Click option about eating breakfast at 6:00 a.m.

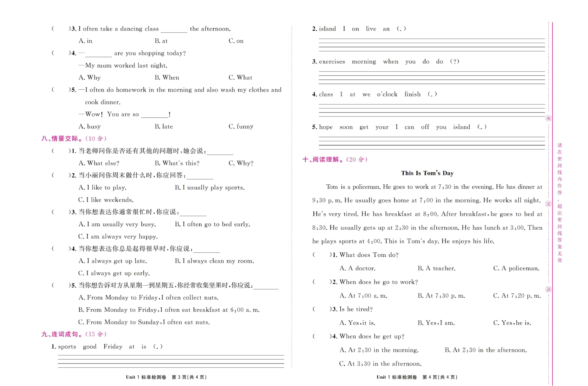click(169, 310)
